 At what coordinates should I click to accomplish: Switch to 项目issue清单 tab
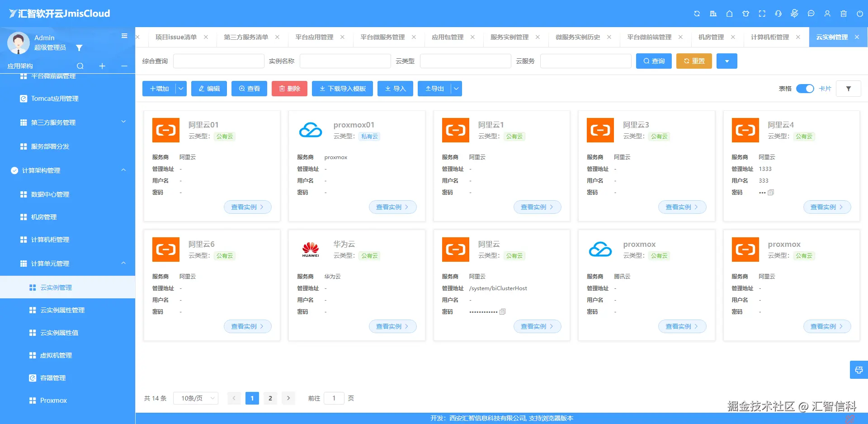point(176,37)
